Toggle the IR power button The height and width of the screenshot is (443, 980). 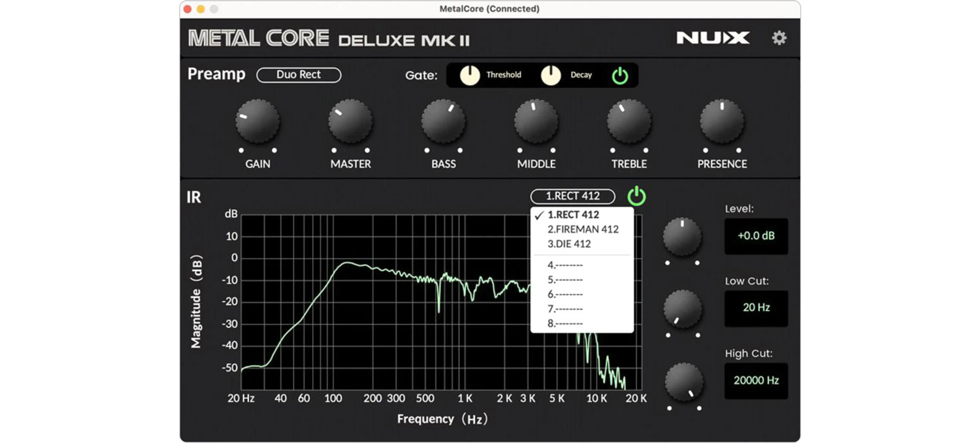[x=636, y=196]
